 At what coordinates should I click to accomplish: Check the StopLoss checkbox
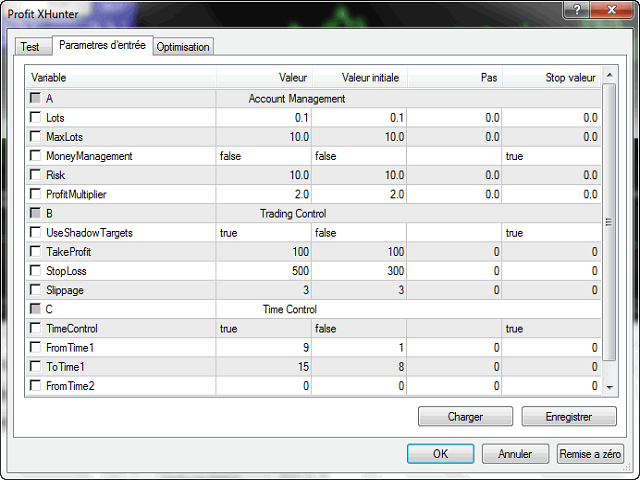(36, 271)
